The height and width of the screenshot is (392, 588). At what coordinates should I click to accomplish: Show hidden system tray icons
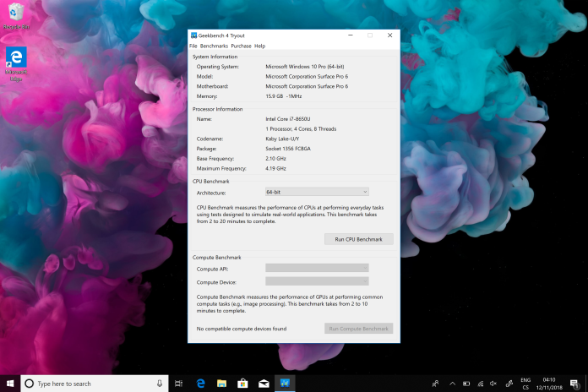452,384
